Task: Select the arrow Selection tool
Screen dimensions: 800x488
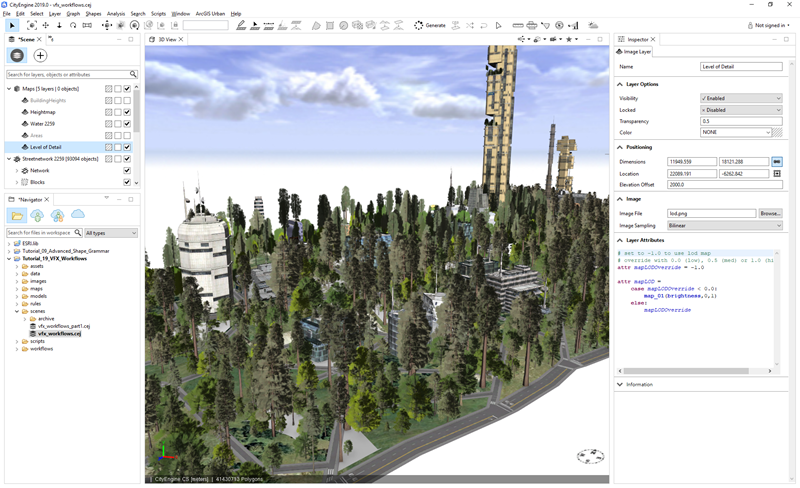Action: pyautogui.click(x=12, y=25)
